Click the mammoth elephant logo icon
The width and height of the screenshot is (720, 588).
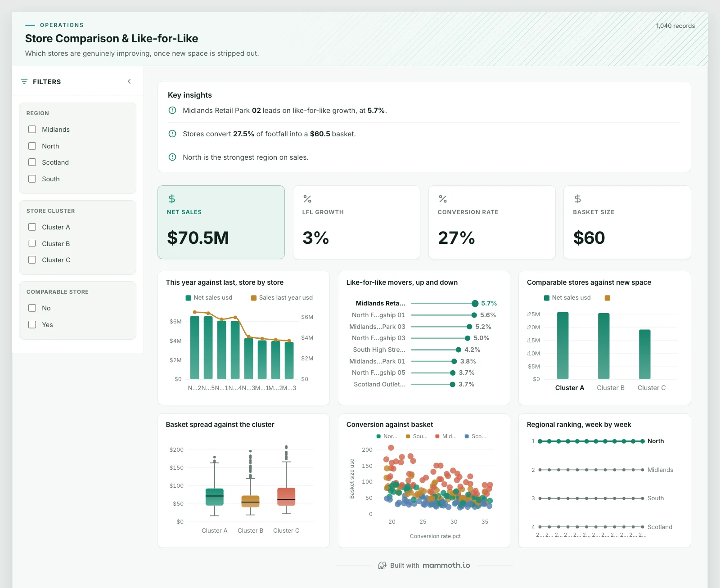[382, 566]
